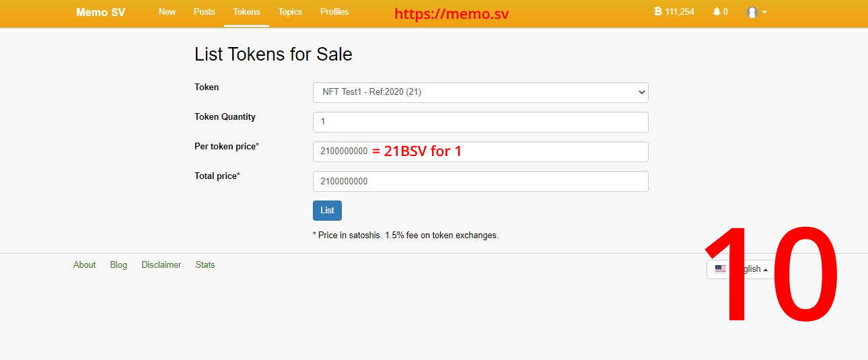Open the About footer link
This screenshot has height=360, width=868.
coord(85,265)
